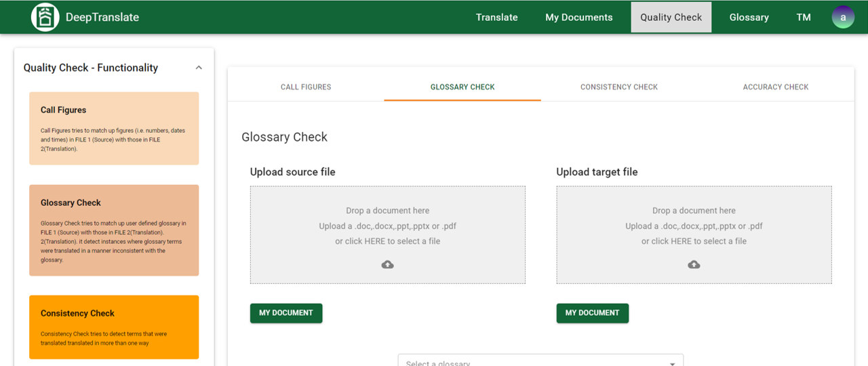
Task: Open the user avatar menu
Action: click(x=843, y=17)
